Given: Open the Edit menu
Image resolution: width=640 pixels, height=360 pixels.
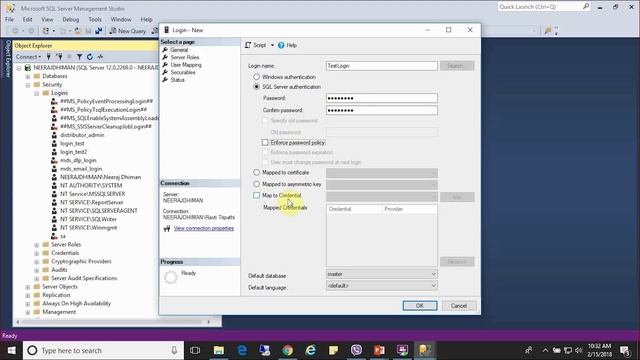Looking at the screenshot, I should (27, 19).
